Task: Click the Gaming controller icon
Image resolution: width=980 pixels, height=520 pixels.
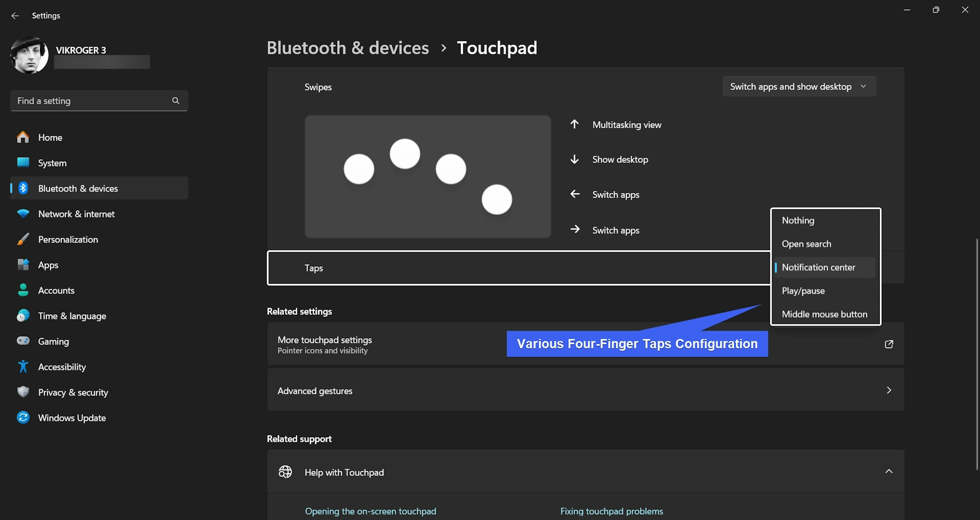Action: 23,341
